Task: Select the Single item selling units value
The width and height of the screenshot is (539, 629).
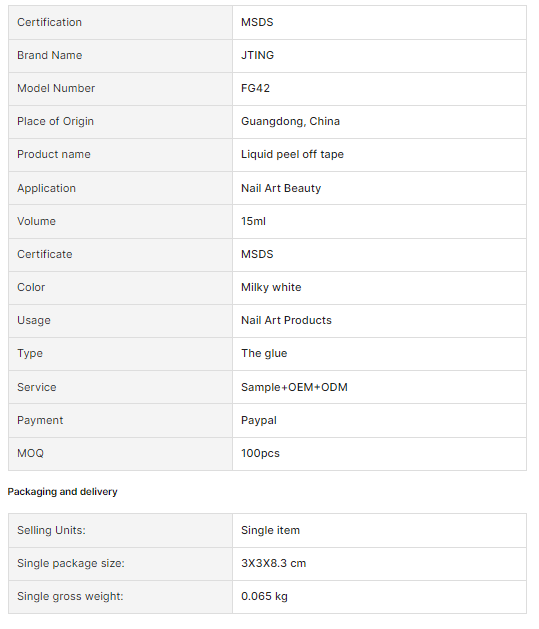Action: pos(270,530)
